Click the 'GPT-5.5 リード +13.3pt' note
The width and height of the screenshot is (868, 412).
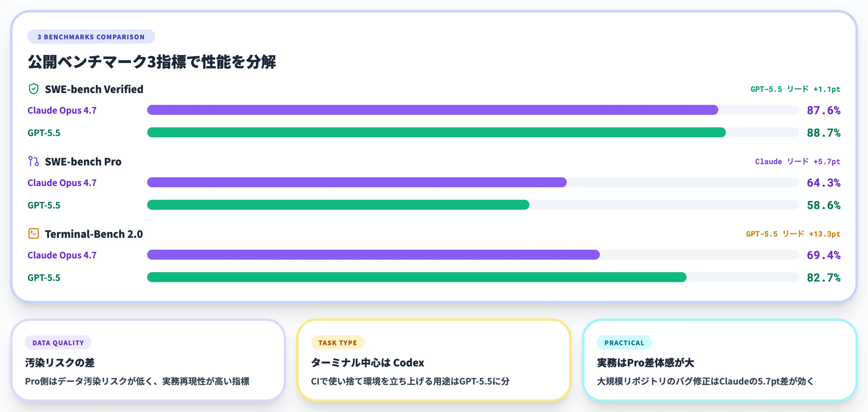point(793,234)
